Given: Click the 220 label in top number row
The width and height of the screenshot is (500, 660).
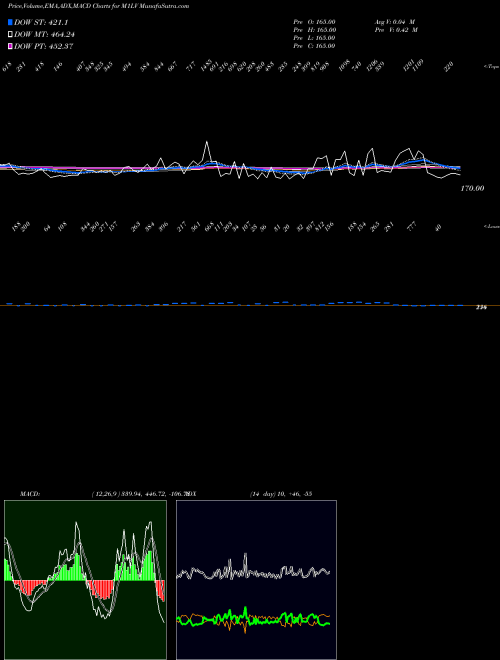Looking at the screenshot, I should pos(449,66).
